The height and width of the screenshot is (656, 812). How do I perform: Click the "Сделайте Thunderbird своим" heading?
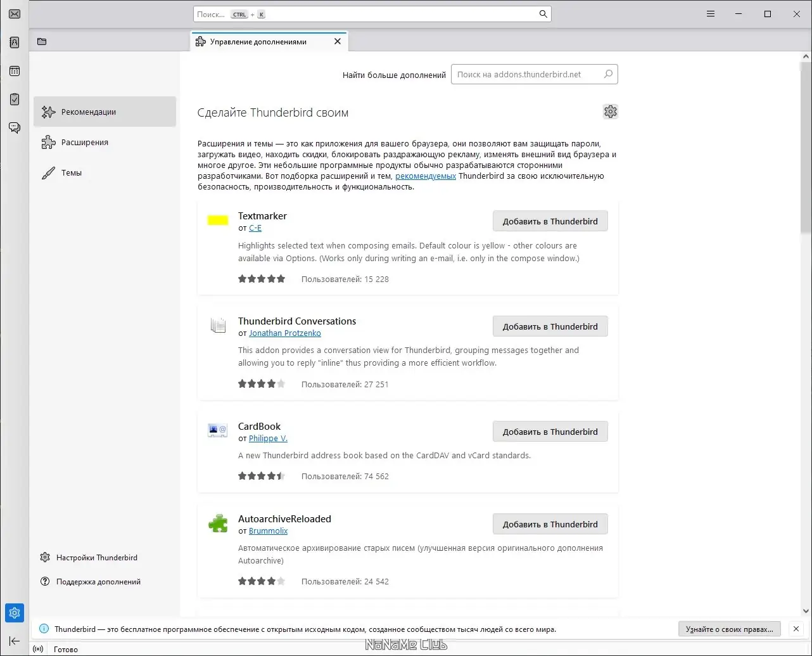273,113
